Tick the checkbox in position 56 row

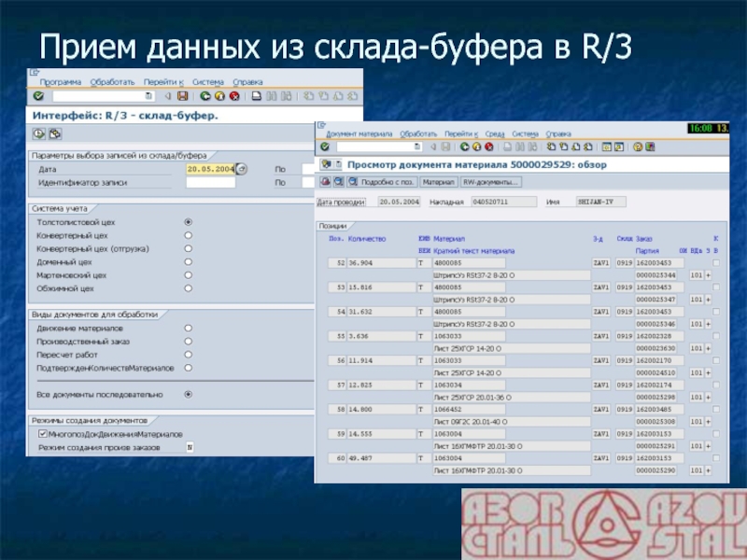pos(716,360)
